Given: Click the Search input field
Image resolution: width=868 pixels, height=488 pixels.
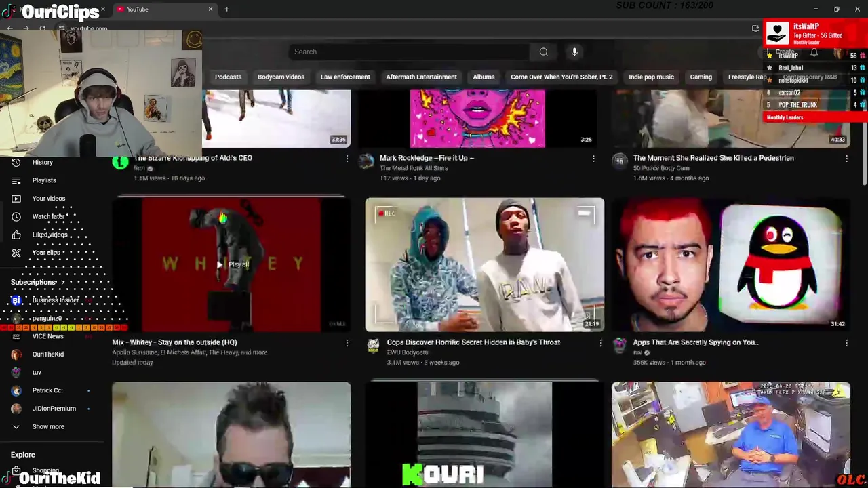Looking at the screenshot, I should pyautogui.click(x=409, y=52).
